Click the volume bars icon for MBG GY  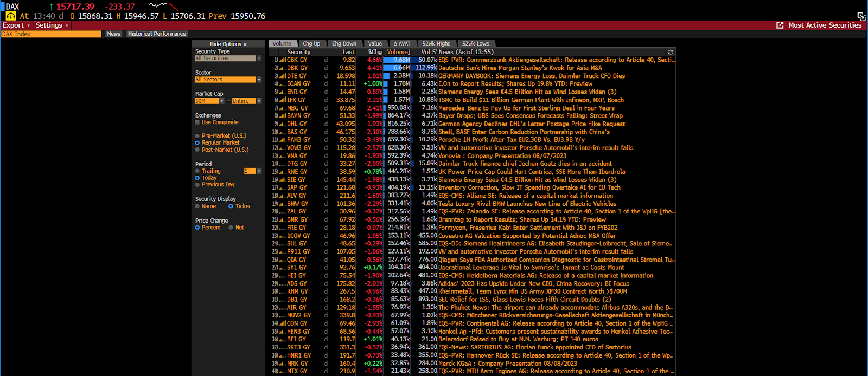283,108
